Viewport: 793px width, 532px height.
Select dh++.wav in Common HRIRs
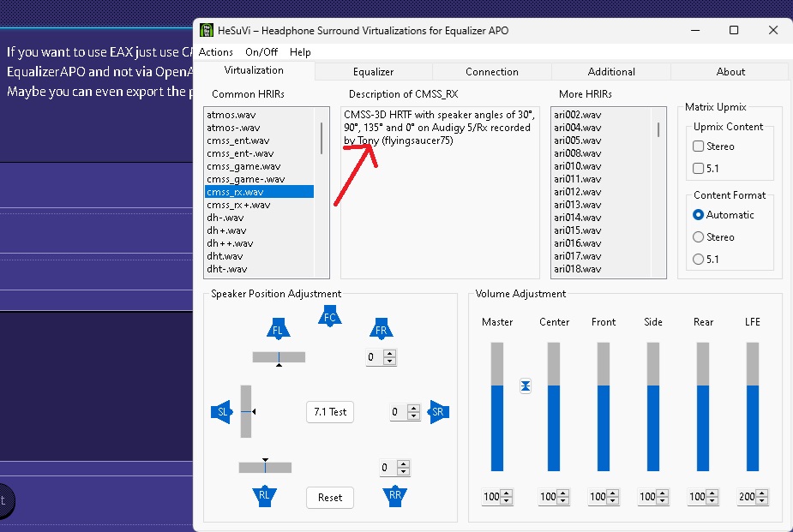point(259,243)
